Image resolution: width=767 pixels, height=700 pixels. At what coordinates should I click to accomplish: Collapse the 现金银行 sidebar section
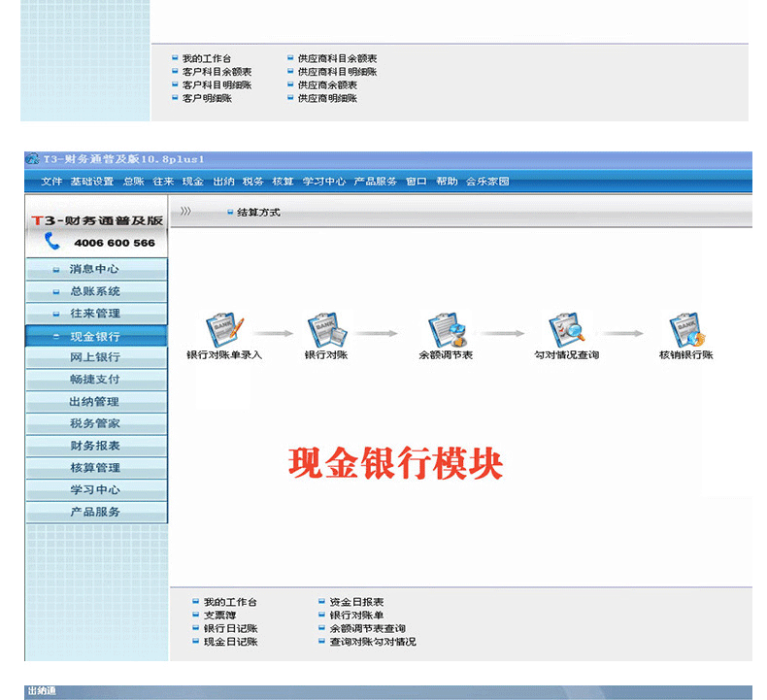tap(96, 337)
